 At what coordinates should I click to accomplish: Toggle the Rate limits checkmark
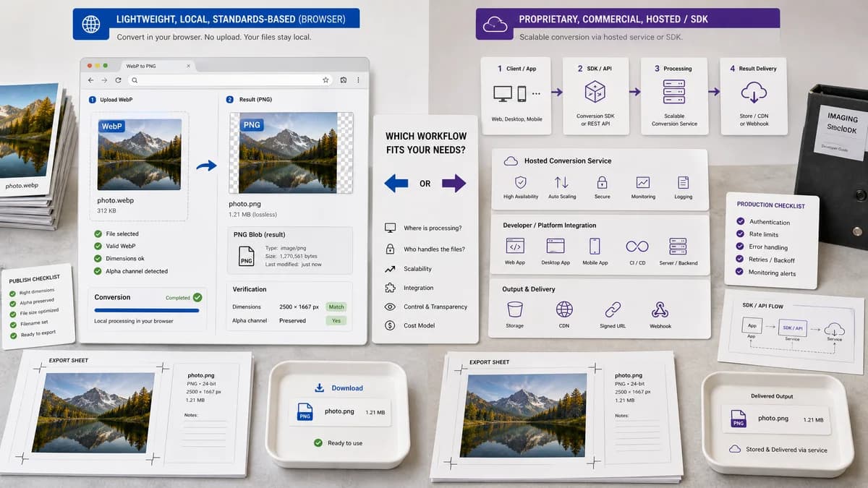(740, 234)
